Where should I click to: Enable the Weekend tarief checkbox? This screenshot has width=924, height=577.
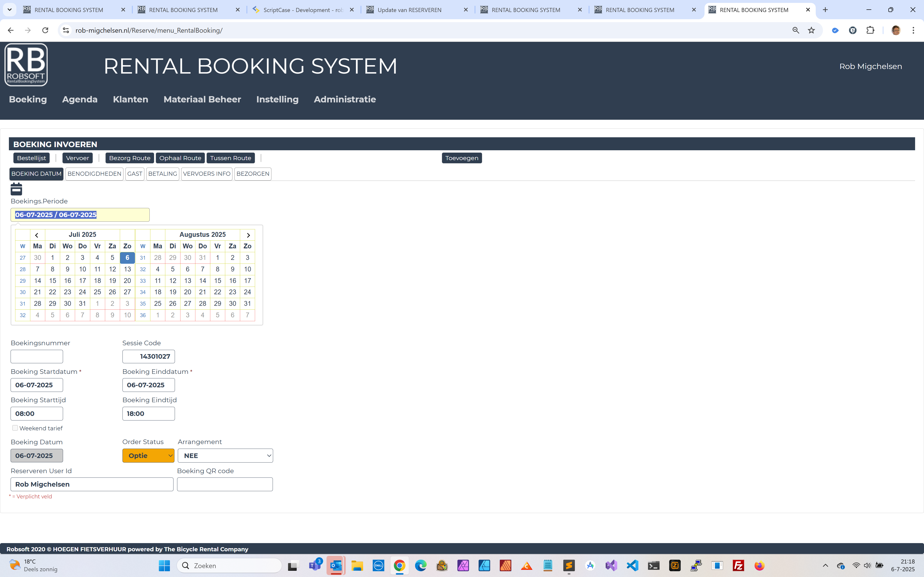(x=15, y=428)
